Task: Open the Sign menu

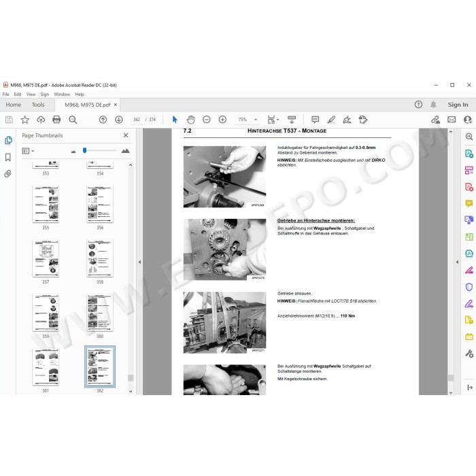Action: [x=45, y=95]
